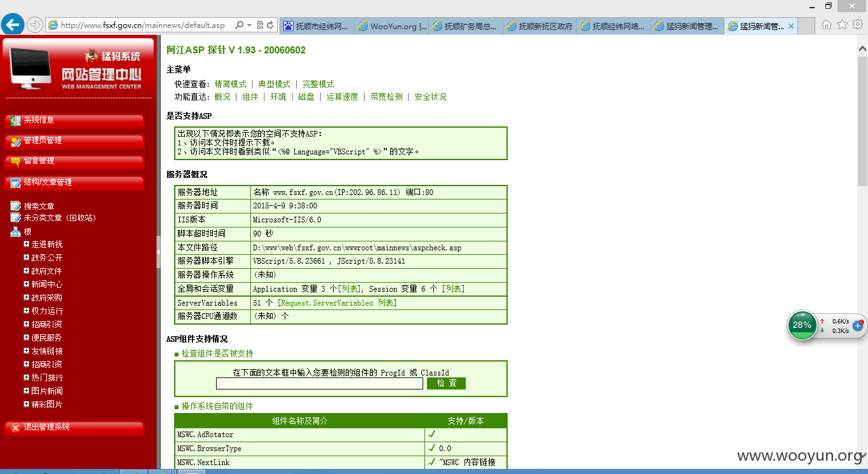Switch to the 抚顺经纬网络 tab

pos(613,26)
